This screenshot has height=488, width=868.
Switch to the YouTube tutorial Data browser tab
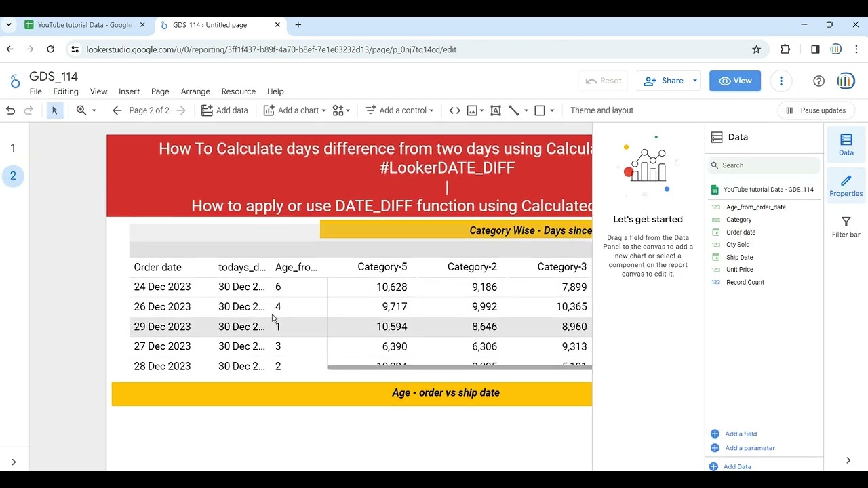(85, 25)
